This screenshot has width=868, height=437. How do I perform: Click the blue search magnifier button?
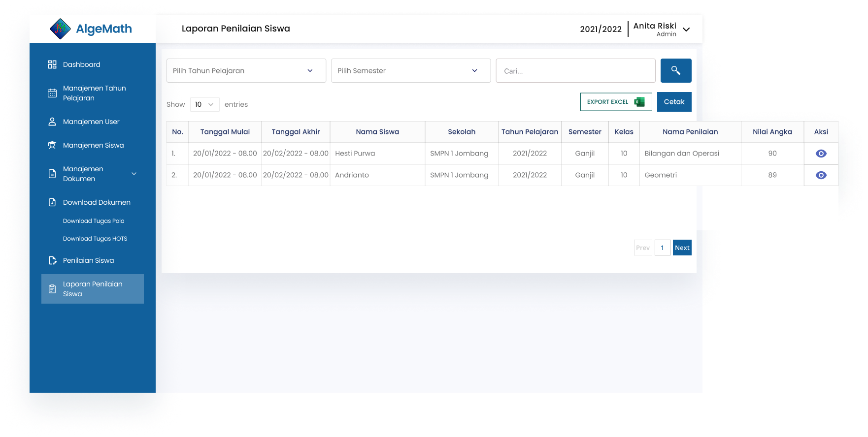click(x=676, y=70)
